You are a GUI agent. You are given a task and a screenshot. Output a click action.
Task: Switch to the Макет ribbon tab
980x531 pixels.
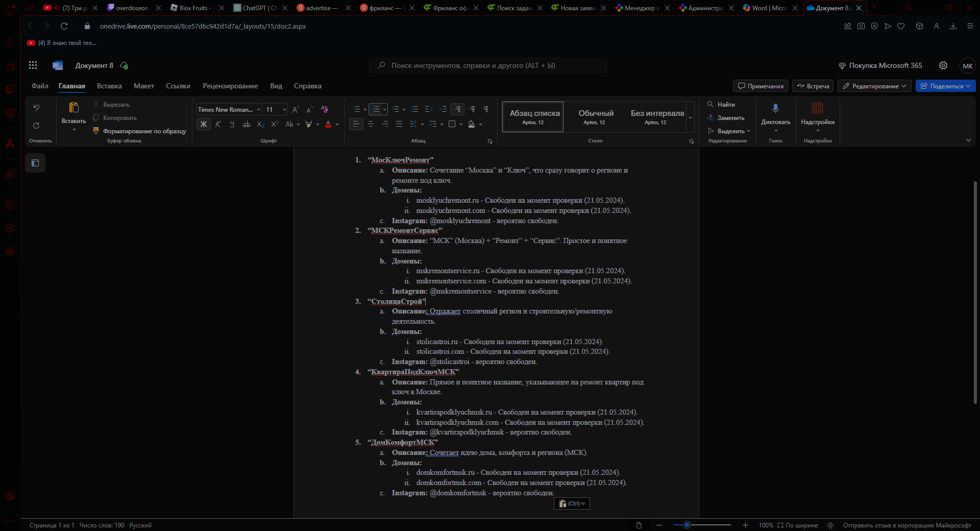[144, 86]
